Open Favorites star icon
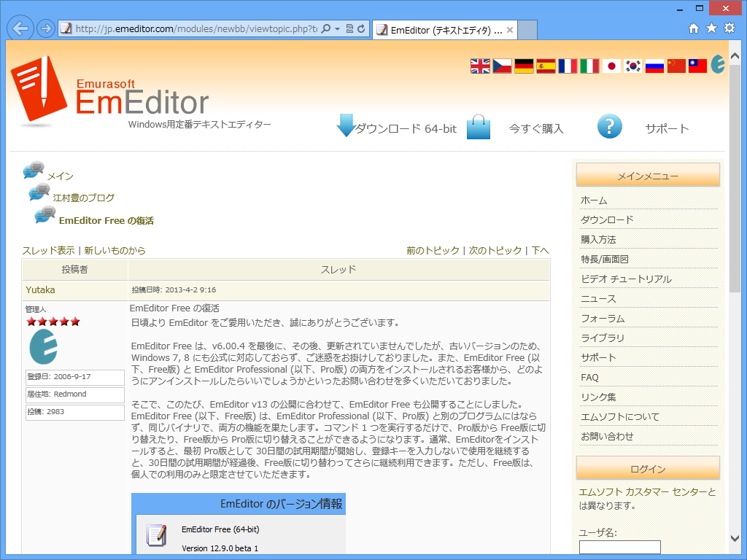Image resolution: width=747 pixels, height=560 pixels. pos(711,28)
